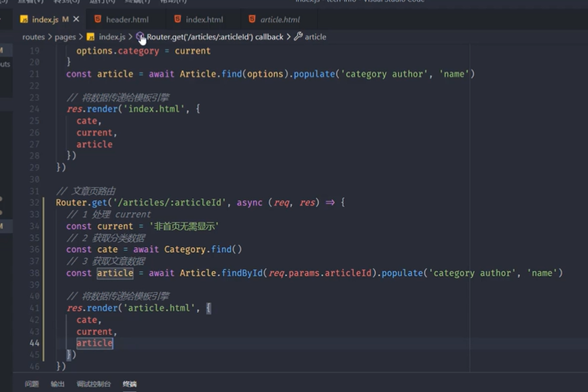Select 'index.js' in the breadcrumb
588x392 pixels.
coord(112,37)
